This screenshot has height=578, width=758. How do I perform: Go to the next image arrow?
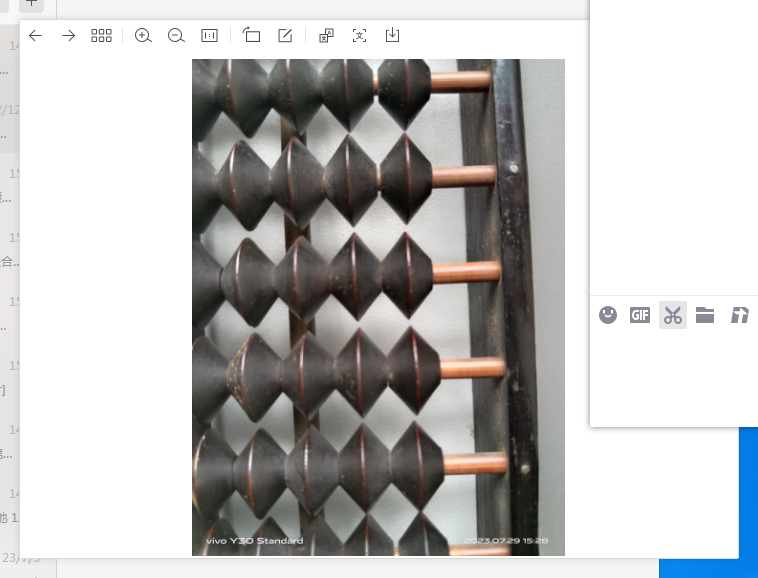[x=69, y=35]
